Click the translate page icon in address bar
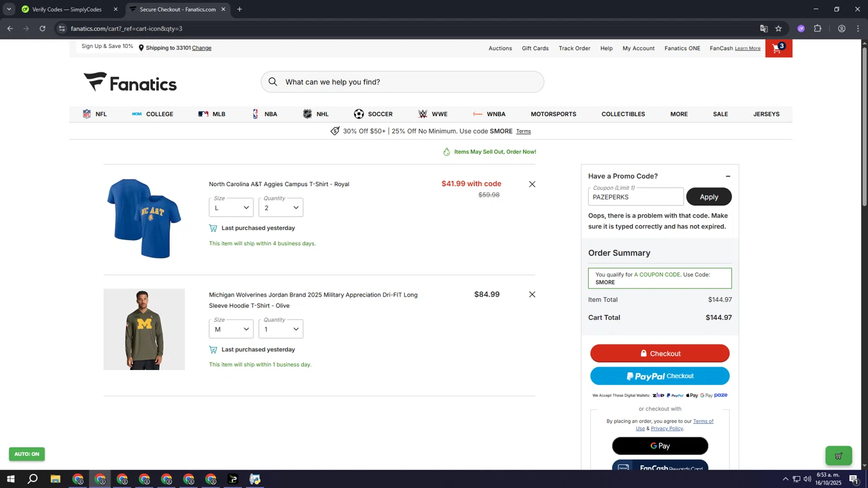 pyautogui.click(x=764, y=28)
